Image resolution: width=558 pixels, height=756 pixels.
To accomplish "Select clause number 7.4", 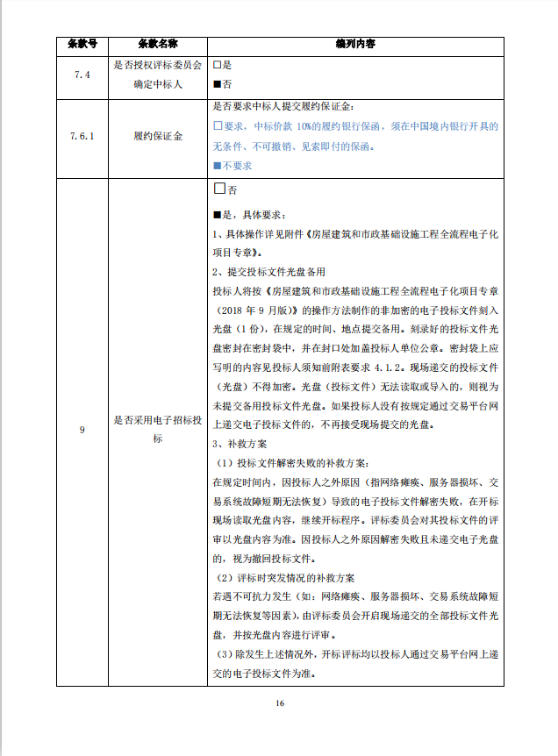I will pyautogui.click(x=82, y=75).
